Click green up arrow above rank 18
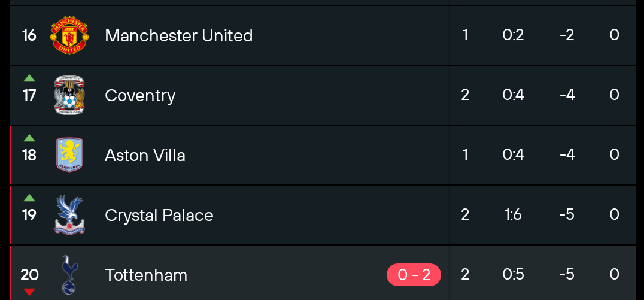The height and width of the screenshot is (300, 644). (x=29, y=138)
